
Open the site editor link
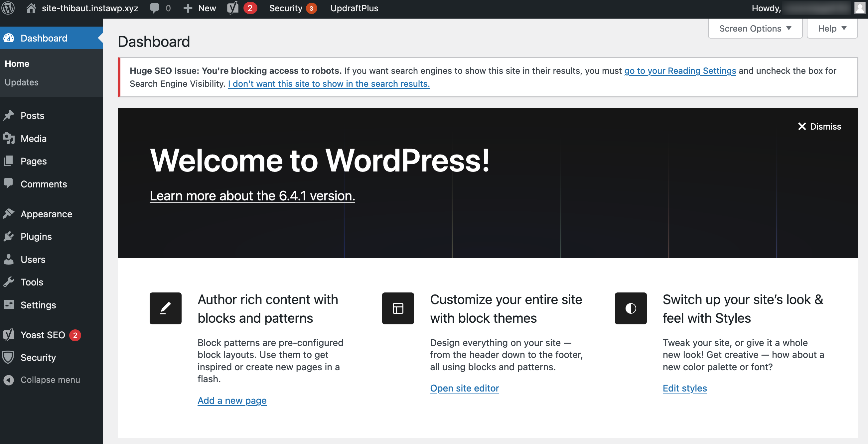pos(464,388)
